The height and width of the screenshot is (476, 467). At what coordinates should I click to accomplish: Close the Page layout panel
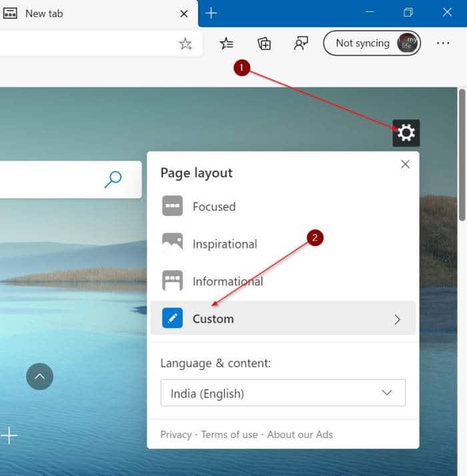tap(405, 164)
